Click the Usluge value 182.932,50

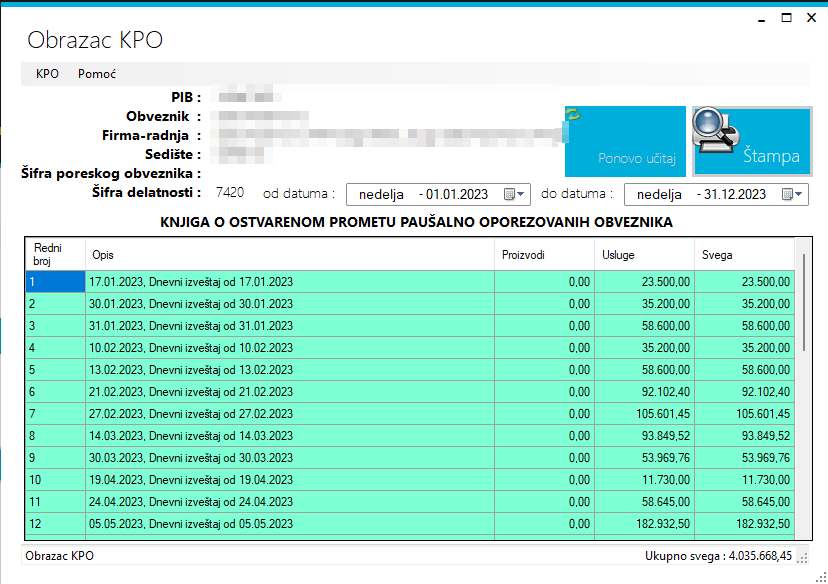(x=665, y=524)
